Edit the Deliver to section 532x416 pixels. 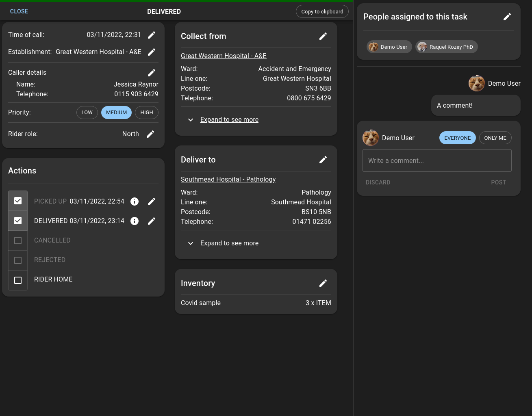tap(323, 160)
